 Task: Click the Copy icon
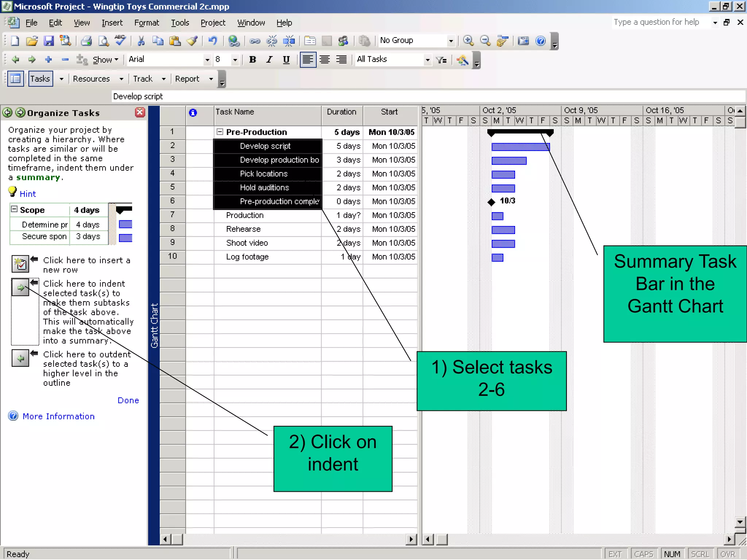158,41
